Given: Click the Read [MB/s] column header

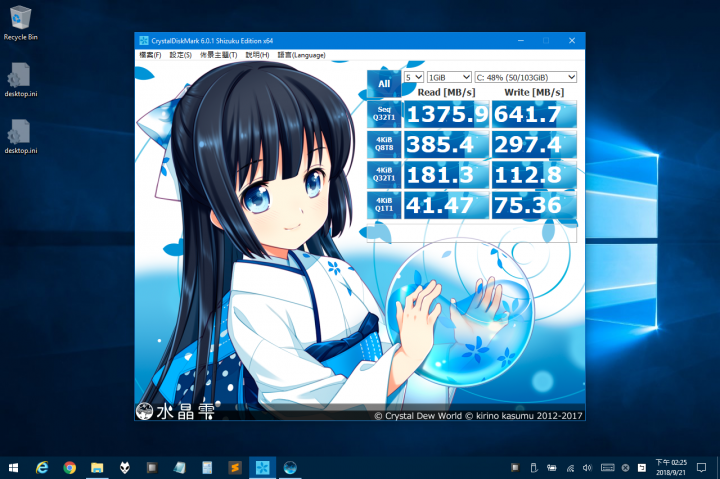Looking at the screenshot, I should 446,92.
